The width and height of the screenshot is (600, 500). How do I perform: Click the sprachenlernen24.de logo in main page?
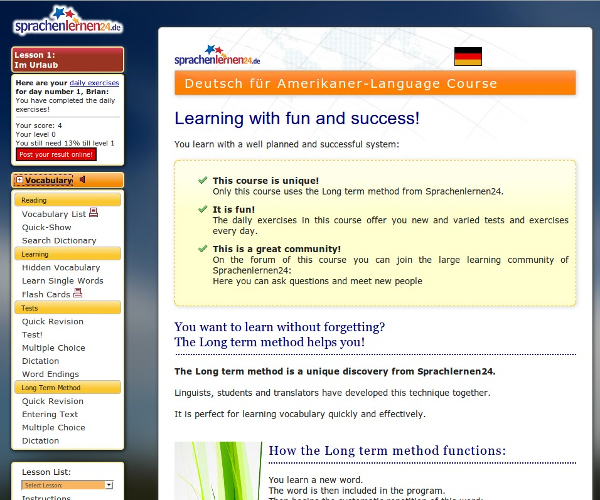click(217, 55)
